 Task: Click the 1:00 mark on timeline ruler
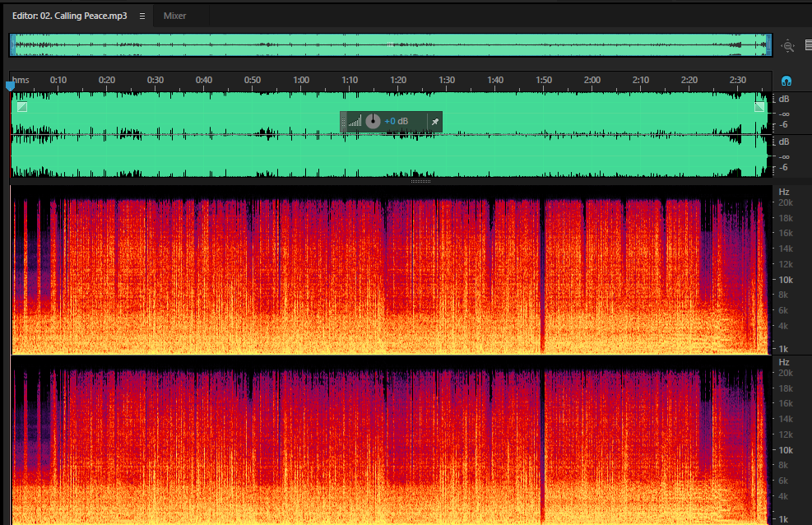pos(301,80)
